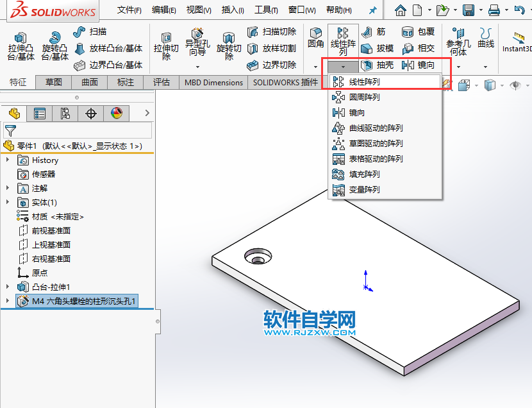This screenshot has height=408, width=532.
Task: Activate the 包覆 (Wrap) tool
Action: coord(420,31)
